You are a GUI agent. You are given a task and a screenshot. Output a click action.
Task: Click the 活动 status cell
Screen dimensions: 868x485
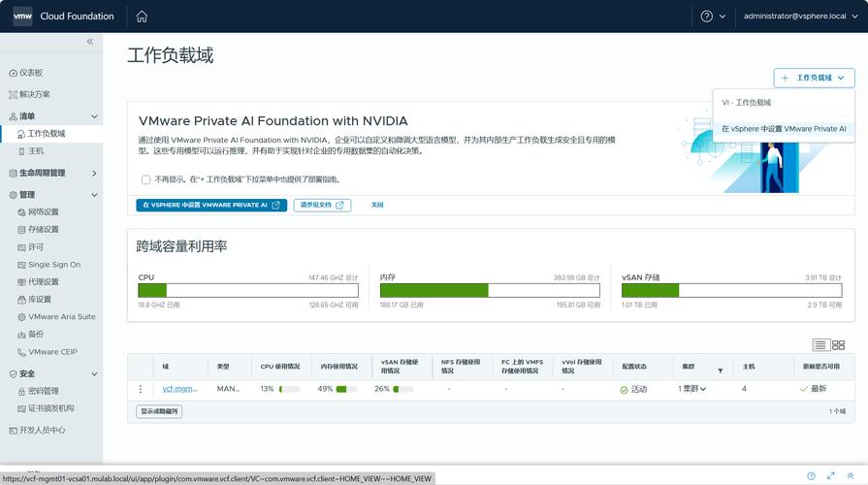(633, 389)
